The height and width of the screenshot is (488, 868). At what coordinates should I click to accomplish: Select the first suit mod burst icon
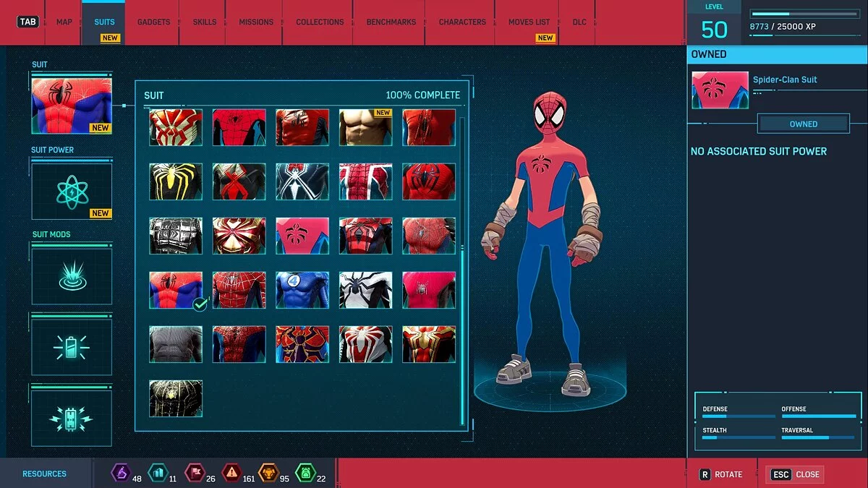72,275
